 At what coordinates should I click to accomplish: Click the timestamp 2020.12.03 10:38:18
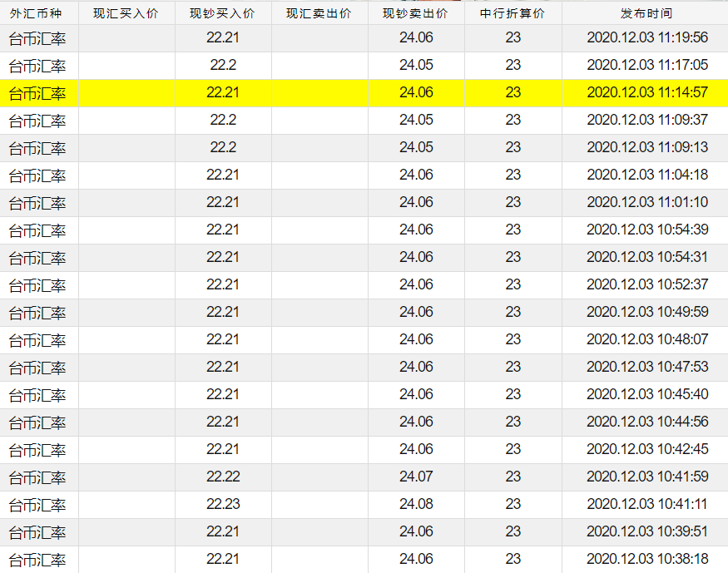647,560
